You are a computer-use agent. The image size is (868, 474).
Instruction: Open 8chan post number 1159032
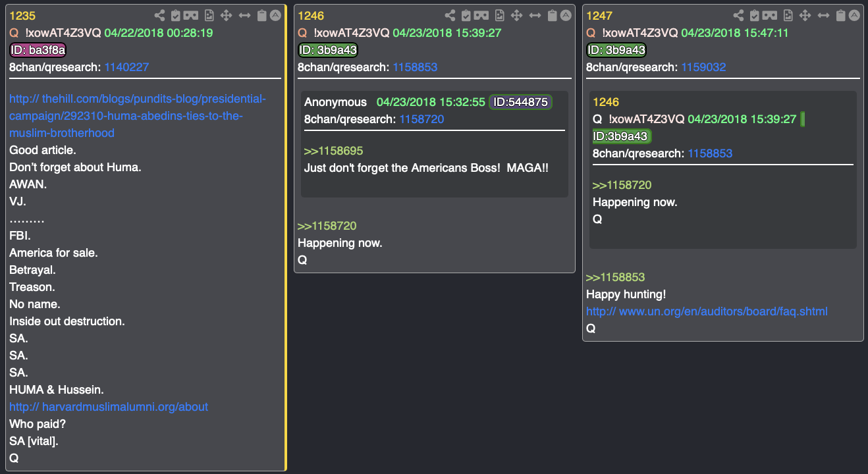pyautogui.click(x=703, y=67)
